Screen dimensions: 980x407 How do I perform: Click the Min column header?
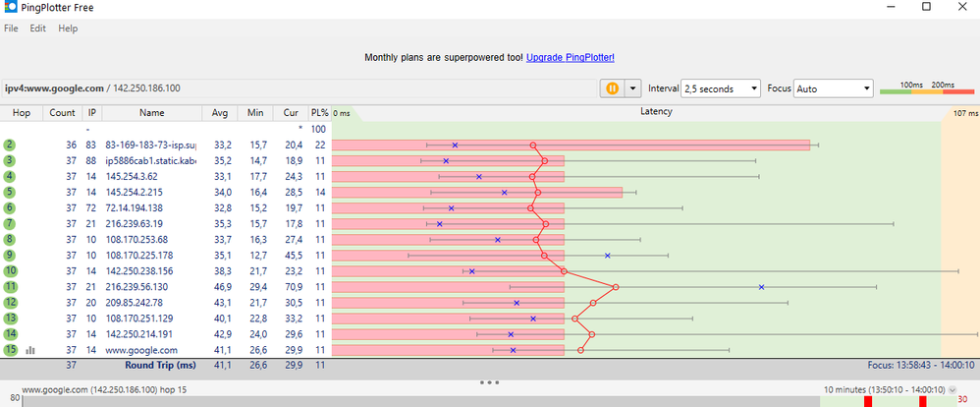[x=255, y=113]
